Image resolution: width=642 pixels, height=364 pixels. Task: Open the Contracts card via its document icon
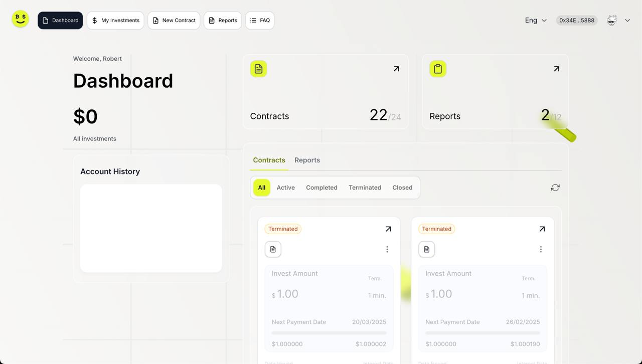click(258, 69)
